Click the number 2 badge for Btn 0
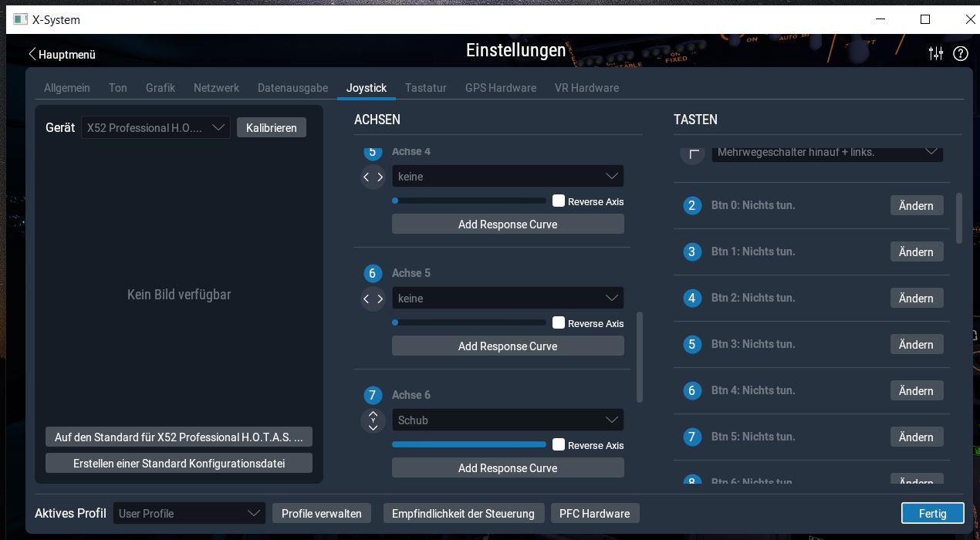The image size is (980, 540). [x=691, y=205]
